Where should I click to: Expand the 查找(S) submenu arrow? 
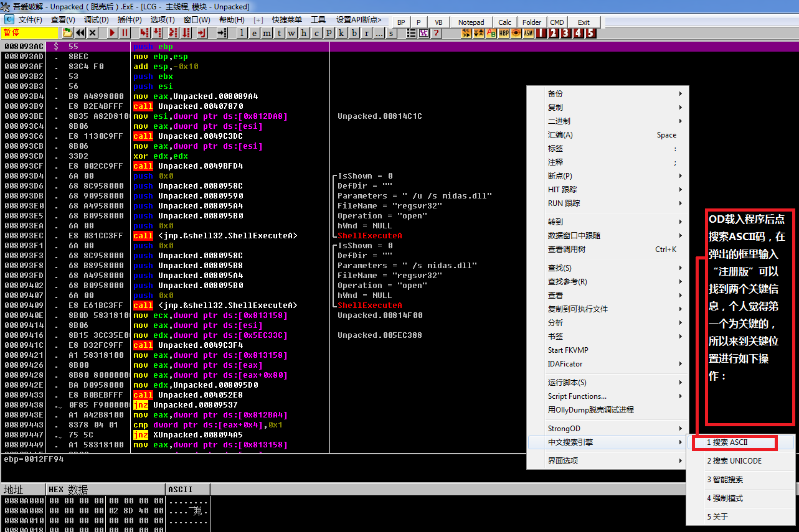click(x=681, y=268)
